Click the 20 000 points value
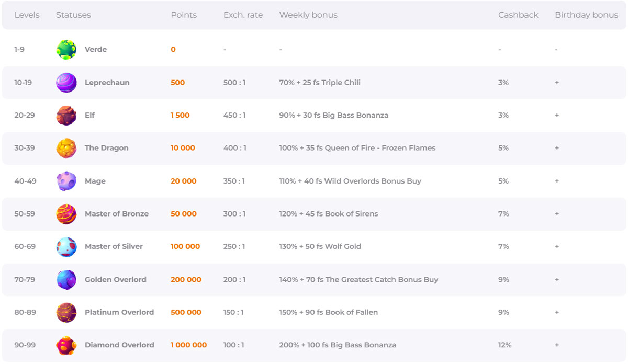Viewport: 628px width, 364px height. pos(184,181)
